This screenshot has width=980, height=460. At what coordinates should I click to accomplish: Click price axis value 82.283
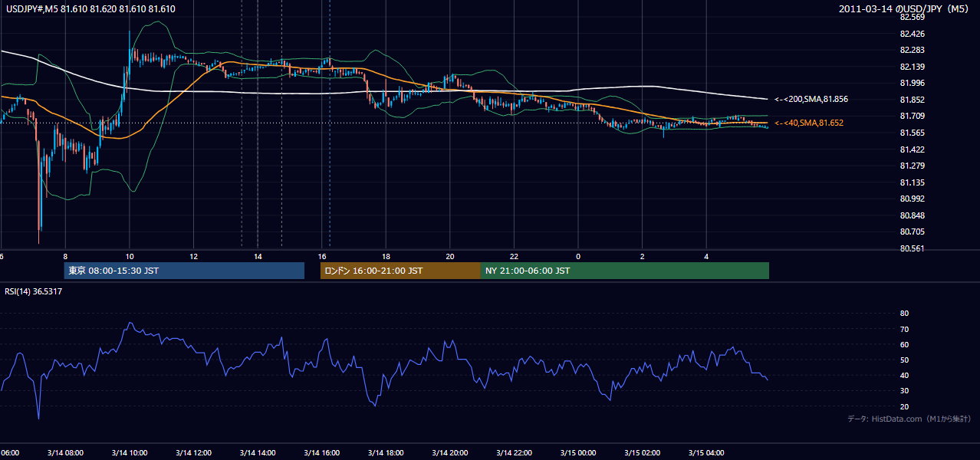click(913, 50)
